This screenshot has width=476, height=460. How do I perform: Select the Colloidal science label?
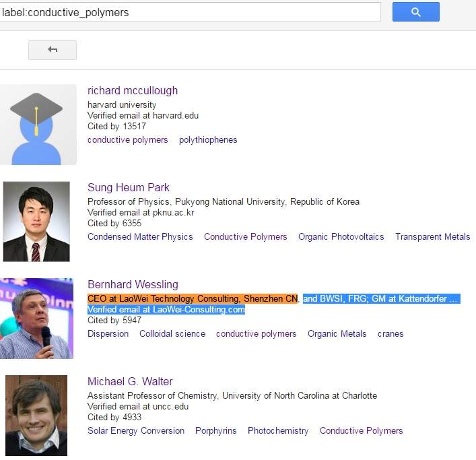pos(172,334)
